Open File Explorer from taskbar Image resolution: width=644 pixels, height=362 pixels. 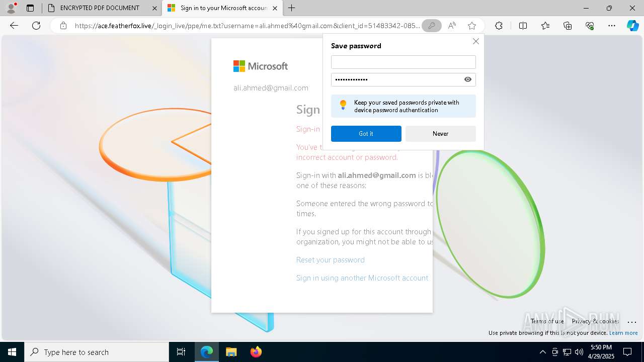coord(231,352)
